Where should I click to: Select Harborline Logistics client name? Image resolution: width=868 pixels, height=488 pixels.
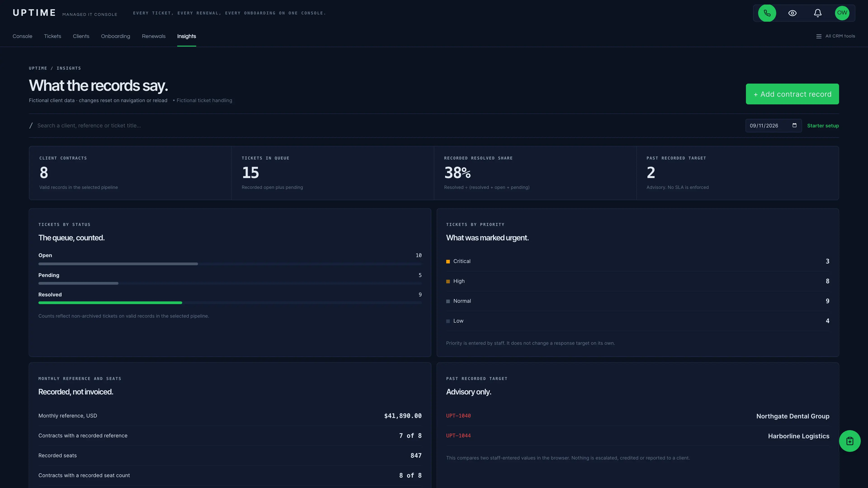[799, 436]
